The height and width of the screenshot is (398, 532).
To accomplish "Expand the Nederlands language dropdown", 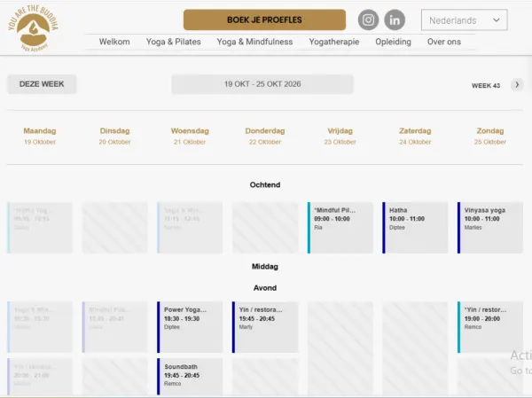I will (464, 20).
